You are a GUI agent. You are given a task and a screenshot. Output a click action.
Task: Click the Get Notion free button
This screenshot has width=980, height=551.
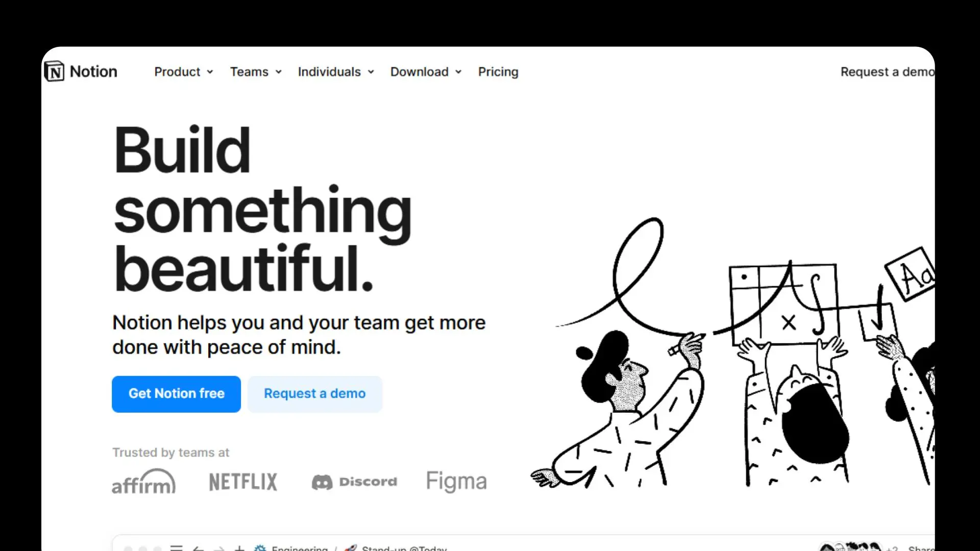176,394
